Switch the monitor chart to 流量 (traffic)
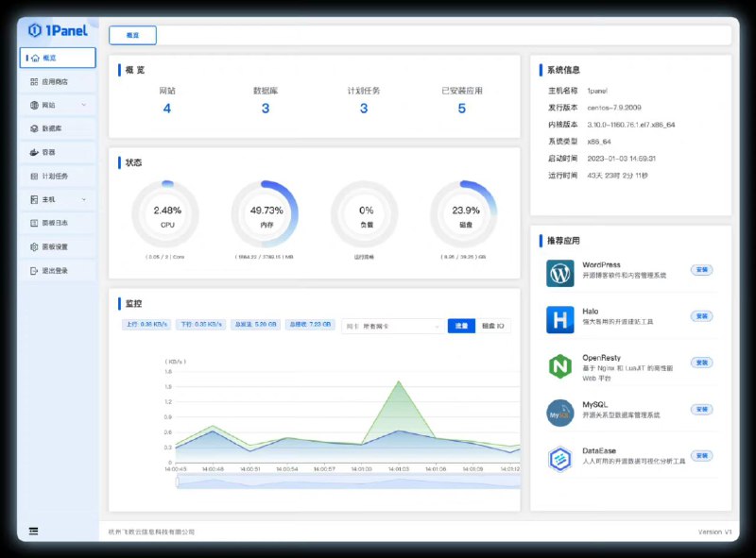756x558 pixels. click(461, 326)
